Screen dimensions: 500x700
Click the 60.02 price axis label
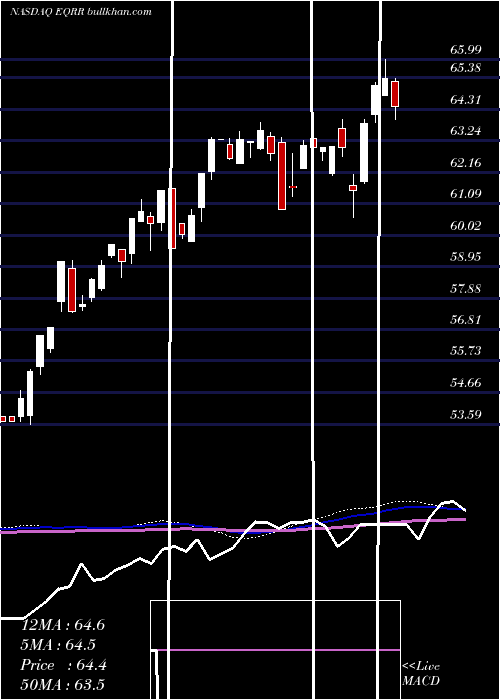click(x=466, y=225)
